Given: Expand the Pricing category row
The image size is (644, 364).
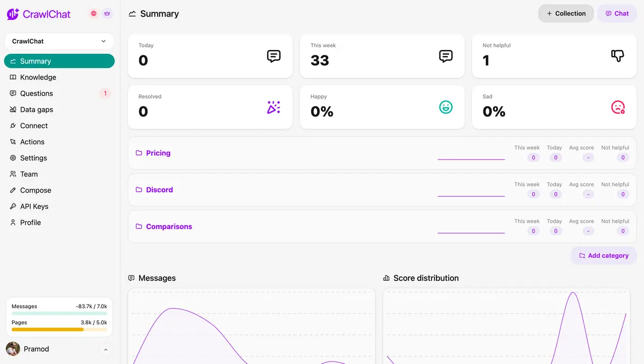Looking at the screenshot, I should pyautogui.click(x=158, y=153).
